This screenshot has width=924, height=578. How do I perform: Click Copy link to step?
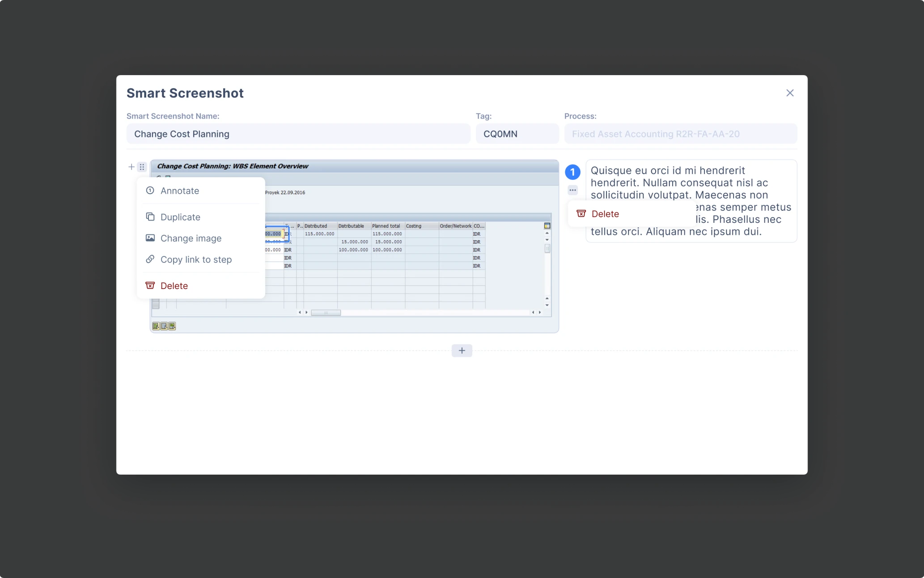(196, 259)
